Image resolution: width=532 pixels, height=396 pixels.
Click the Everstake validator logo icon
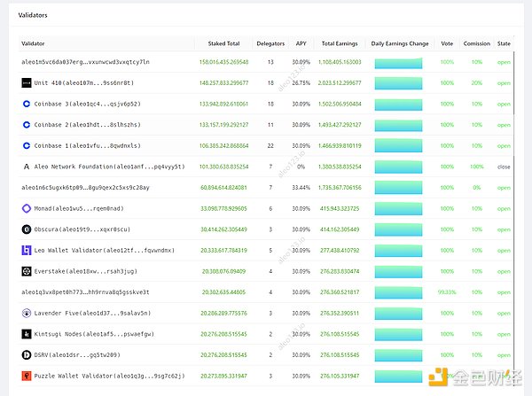(27, 271)
